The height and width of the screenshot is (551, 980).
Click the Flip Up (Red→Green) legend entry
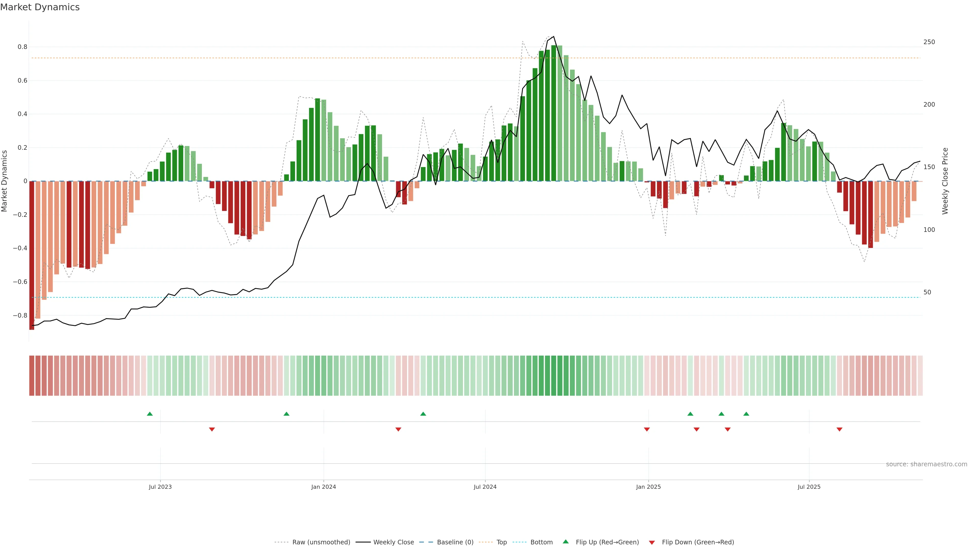[607, 542]
